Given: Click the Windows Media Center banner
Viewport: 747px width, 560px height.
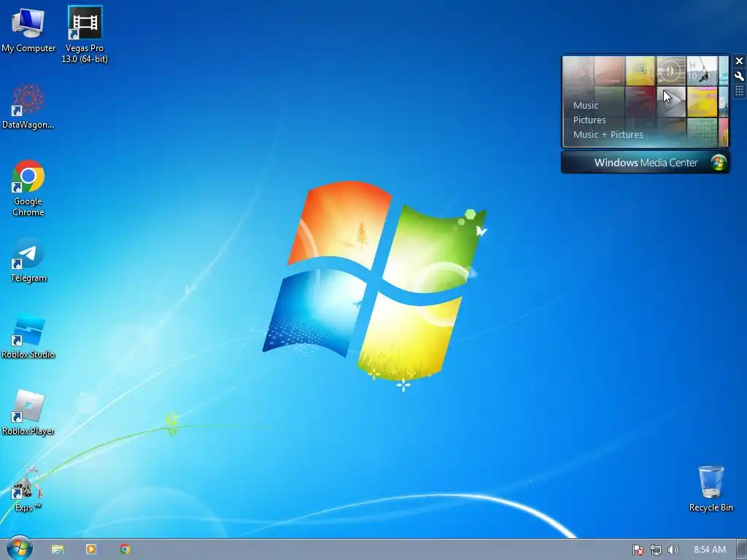Looking at the screenshot, I should (645, 163).
